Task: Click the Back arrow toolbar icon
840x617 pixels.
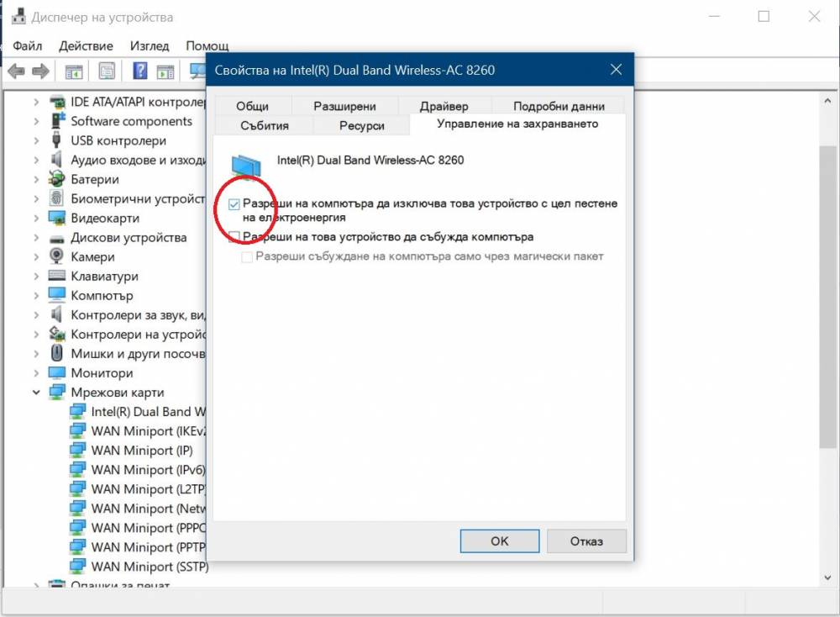Action: pos(16,71)
